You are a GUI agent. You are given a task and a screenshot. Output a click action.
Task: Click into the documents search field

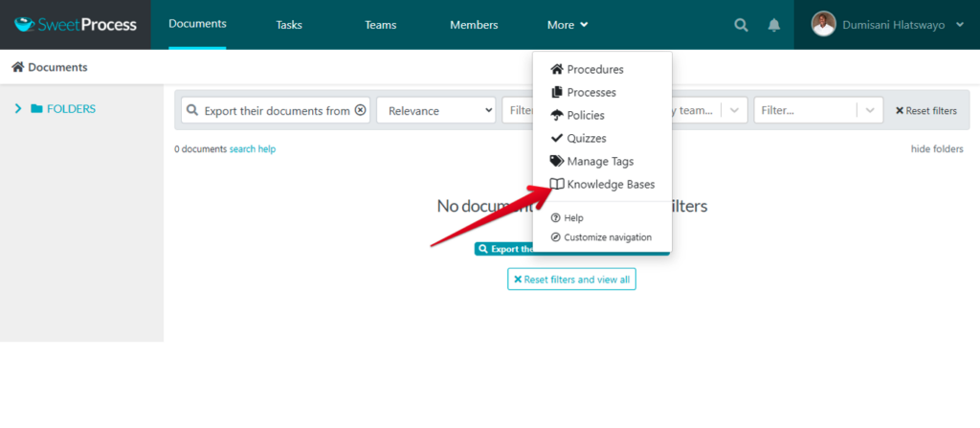tap(276, 110)
